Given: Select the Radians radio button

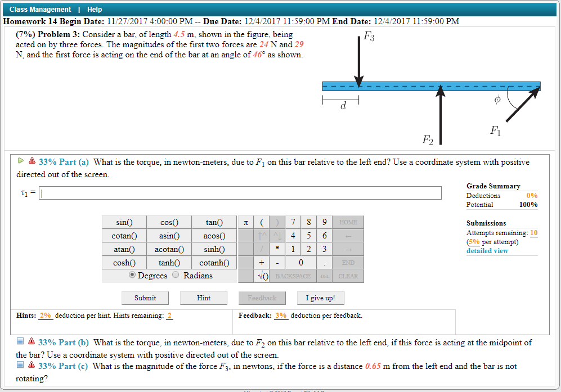Looking at the screenshot, I should 175,275.
